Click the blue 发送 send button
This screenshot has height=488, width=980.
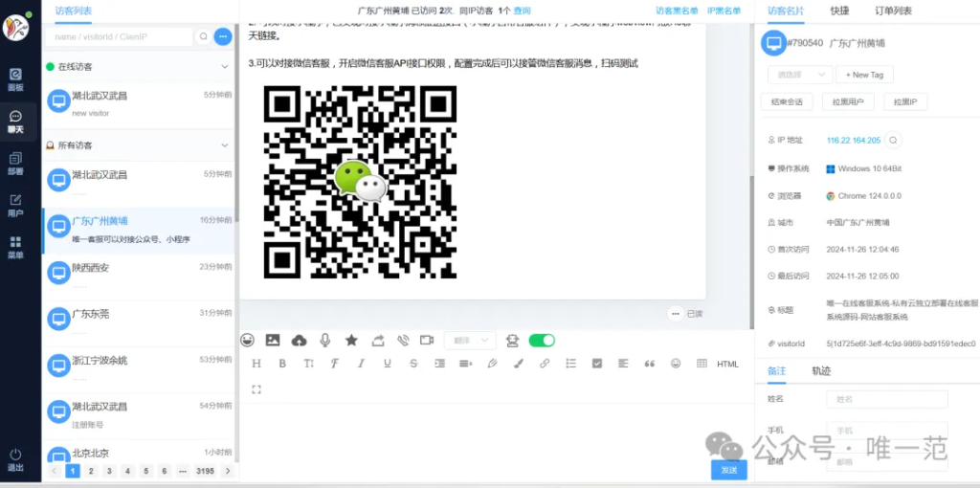pos(728,470)
